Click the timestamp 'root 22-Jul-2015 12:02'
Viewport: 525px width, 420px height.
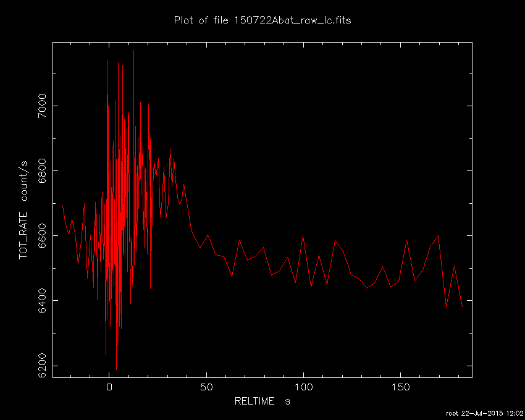click(x=484, y=414)
